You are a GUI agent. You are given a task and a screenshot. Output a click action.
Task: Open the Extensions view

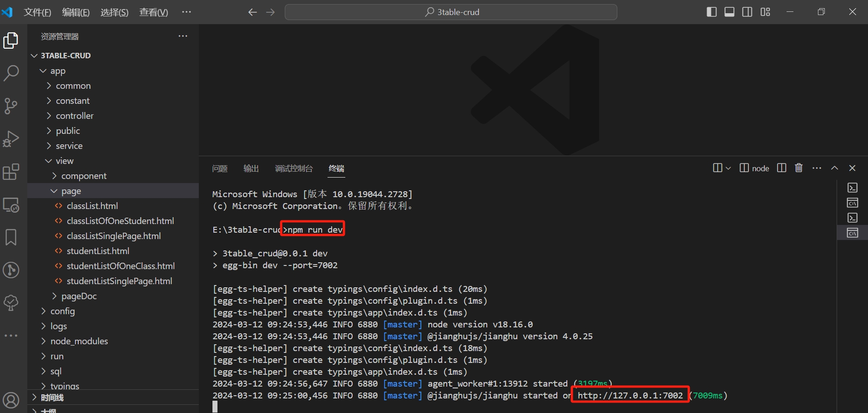[11, 172]
